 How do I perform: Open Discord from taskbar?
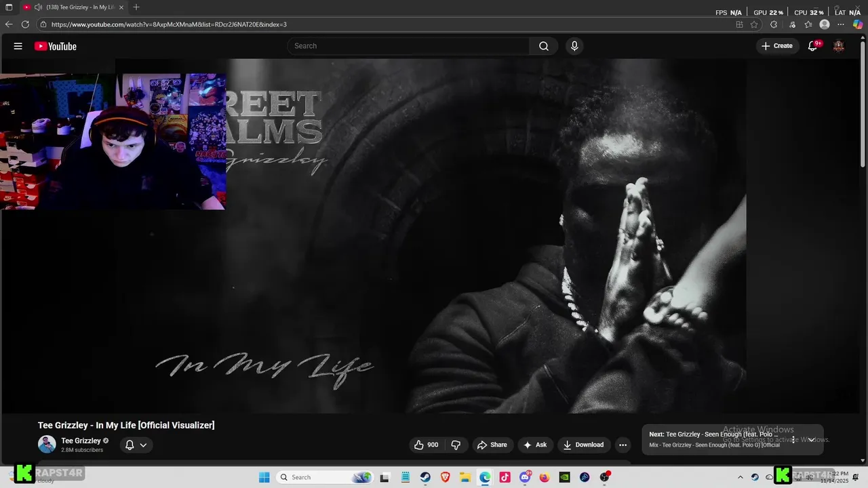click(525, 477)
